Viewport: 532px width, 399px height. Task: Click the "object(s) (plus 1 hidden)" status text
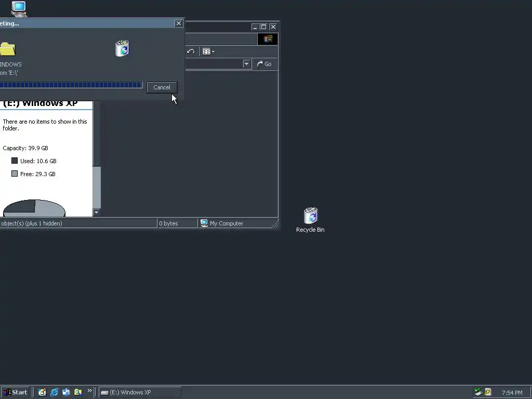point(32,223)
